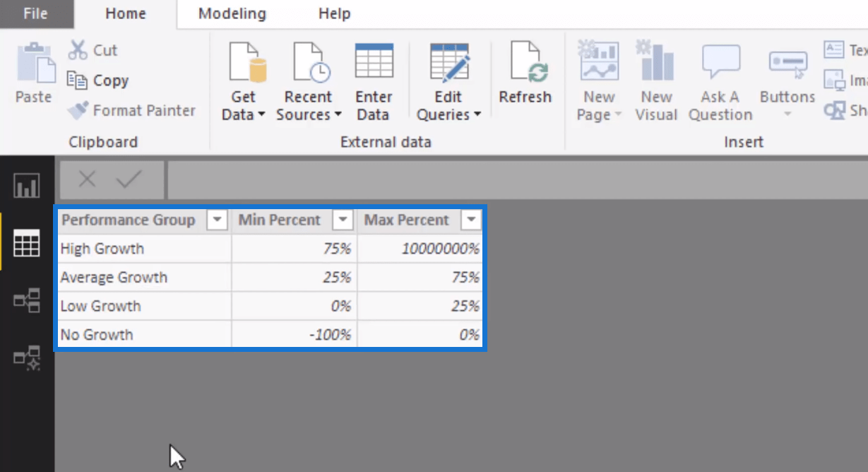Open the Max Percent column filter dropdown
Image resolution: width=868 pixels, height=472 pixels.
click(x=471, y=220)
